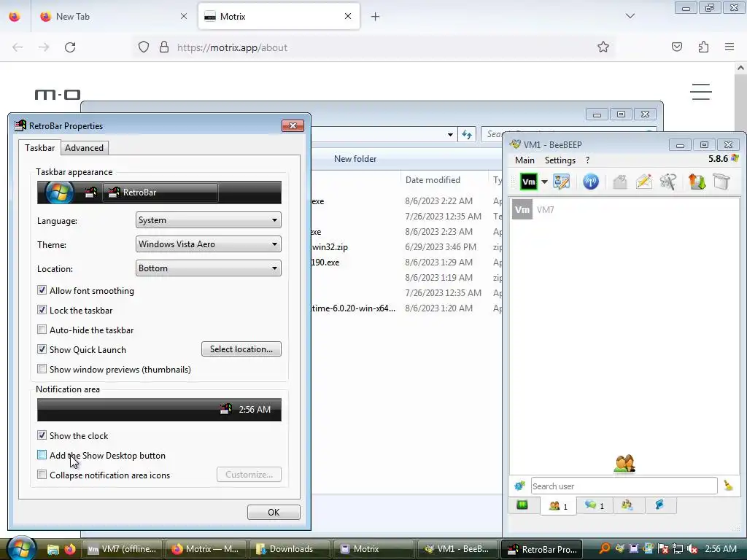Click the envelope with pencil icon in BeeBEEP
Viewport: 747px width, 560px height.
coord(644,182)
